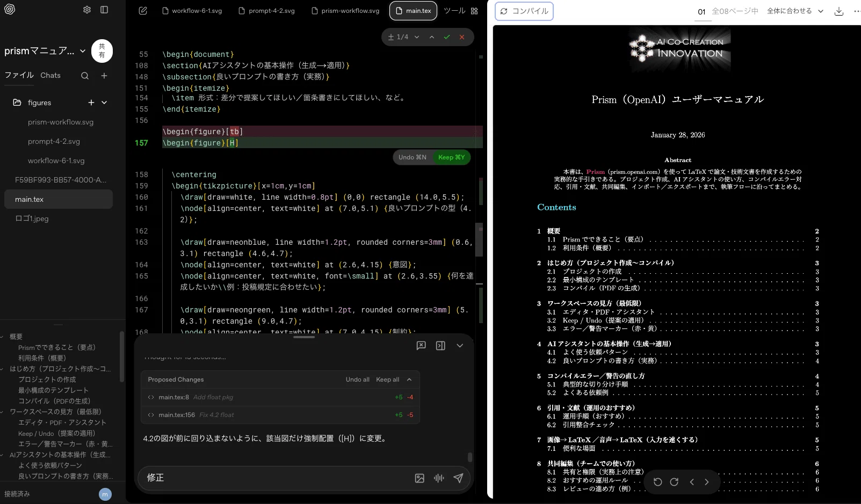The width and height of the screenshot is (861, 504).
Task: Select main.tex in file tree
Action: (59, 199)
